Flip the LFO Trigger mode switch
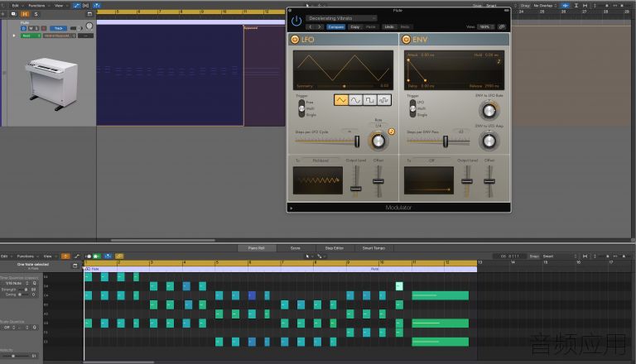The image size is (636, 364). pyautogui.click(x=301, y=108)
